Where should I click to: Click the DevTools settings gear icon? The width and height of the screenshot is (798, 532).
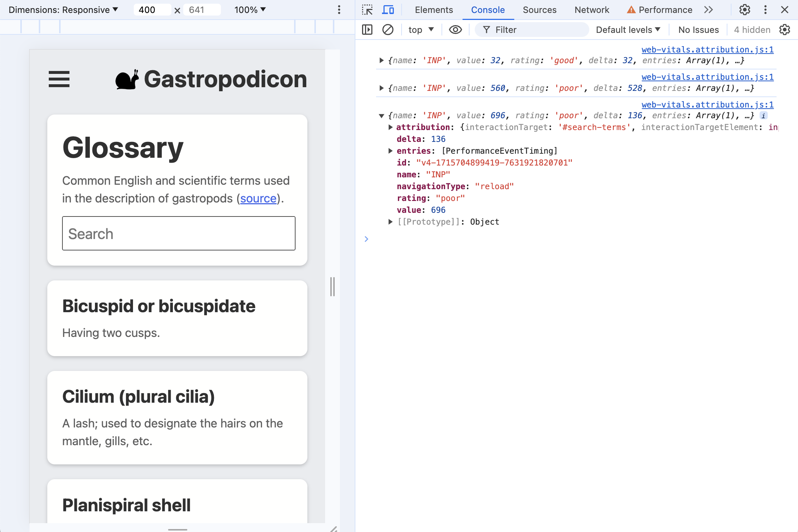tap(744, 10)
